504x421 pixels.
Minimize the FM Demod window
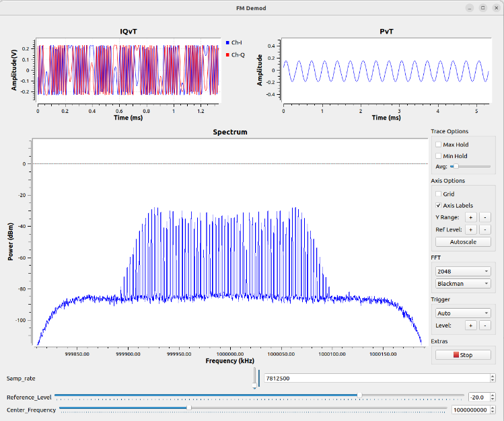coord(470,8)
